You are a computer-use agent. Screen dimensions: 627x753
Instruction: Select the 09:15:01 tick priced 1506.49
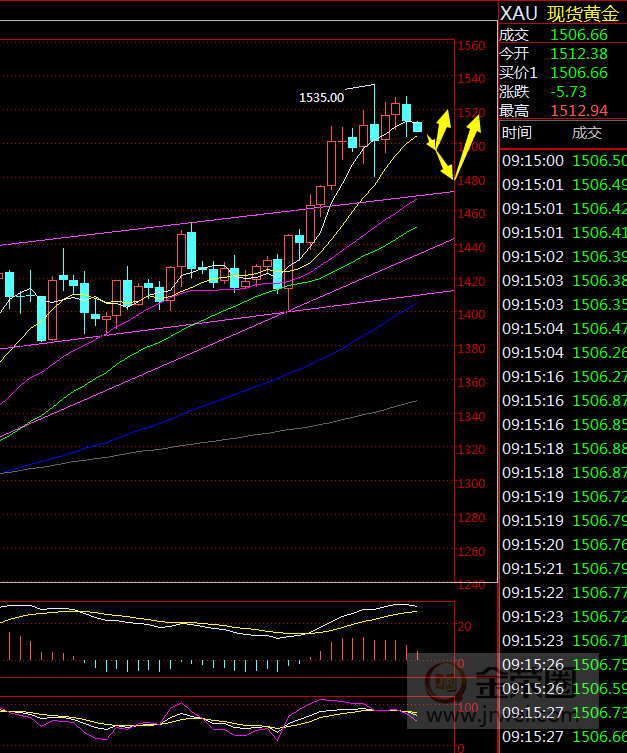point(564,185)
